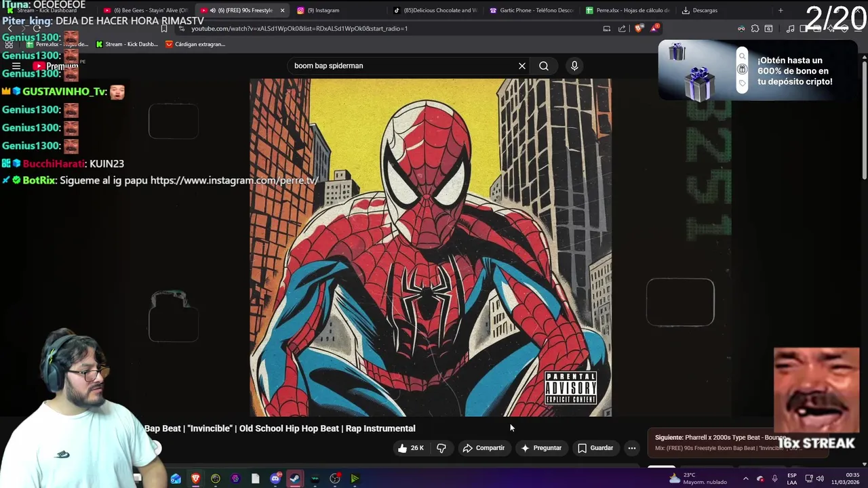
Task: Open Steam from the taskbar
Action: point(295,479)
